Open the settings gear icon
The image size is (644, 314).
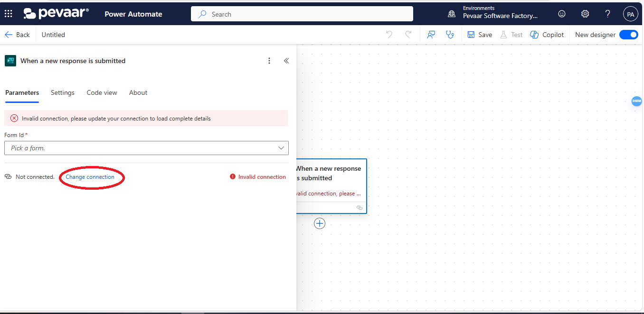[585, 14]
